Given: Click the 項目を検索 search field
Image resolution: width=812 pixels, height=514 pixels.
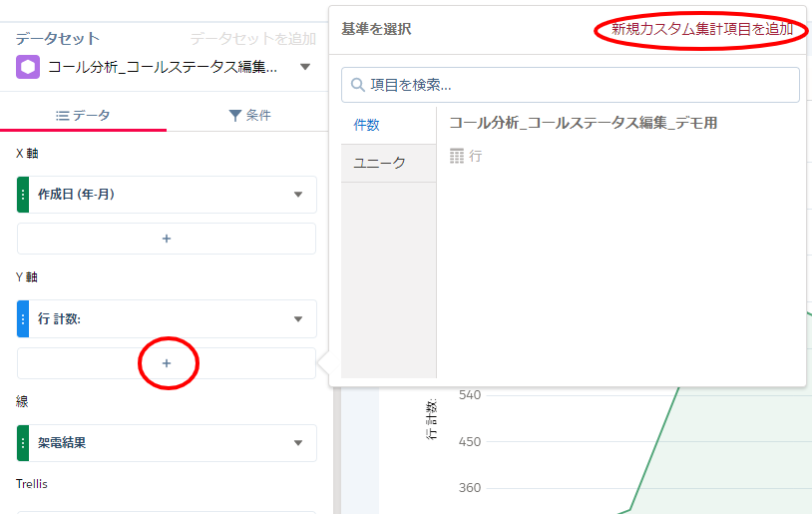Looking at the screenshot, I should [579, 85].
